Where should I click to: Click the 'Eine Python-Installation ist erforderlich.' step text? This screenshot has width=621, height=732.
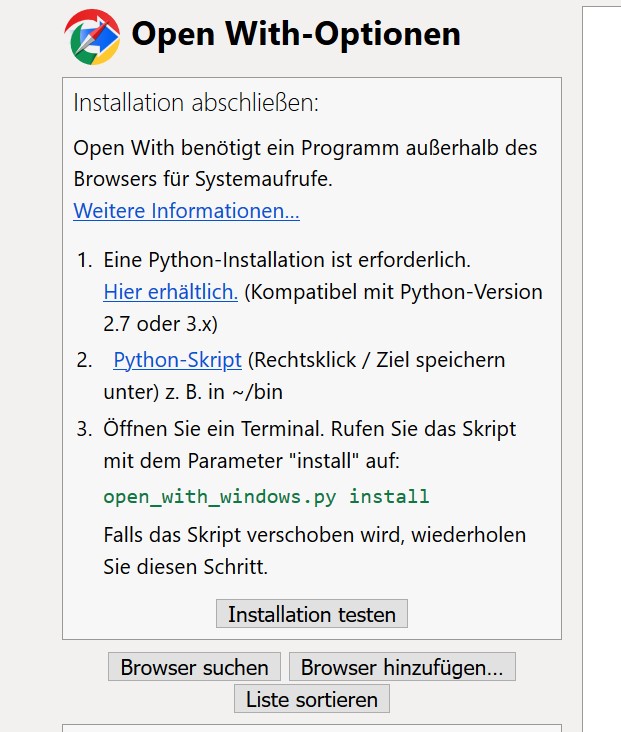click(286, 260)
